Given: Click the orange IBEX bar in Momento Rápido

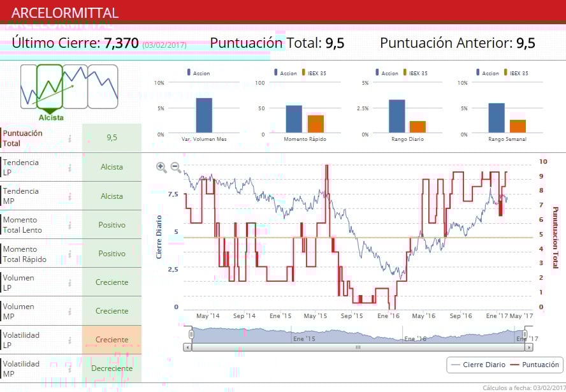Looking at the screenshot, I should [316, 124].
